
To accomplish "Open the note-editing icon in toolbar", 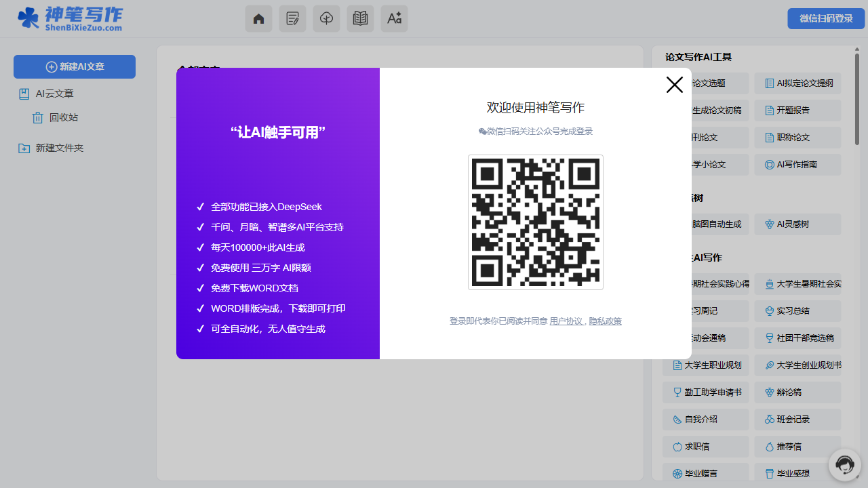I will point(292,19).
